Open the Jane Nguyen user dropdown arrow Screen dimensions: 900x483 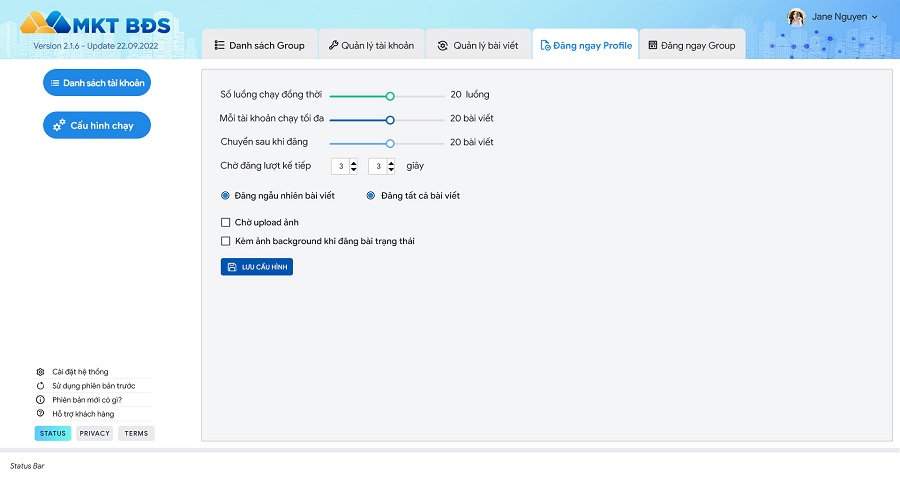point(875,17)
